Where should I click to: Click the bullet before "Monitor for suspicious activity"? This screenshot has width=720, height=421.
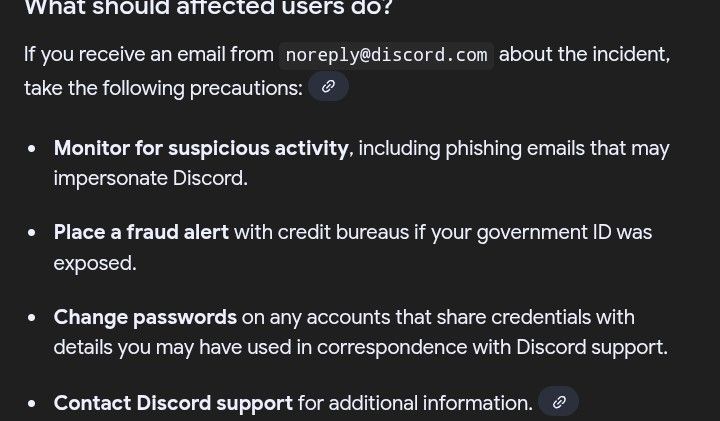pyautogui.click(x=32, y=149)
